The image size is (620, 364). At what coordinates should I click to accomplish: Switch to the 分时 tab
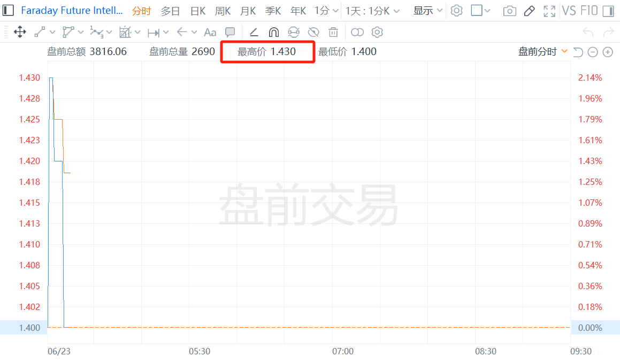142,11
